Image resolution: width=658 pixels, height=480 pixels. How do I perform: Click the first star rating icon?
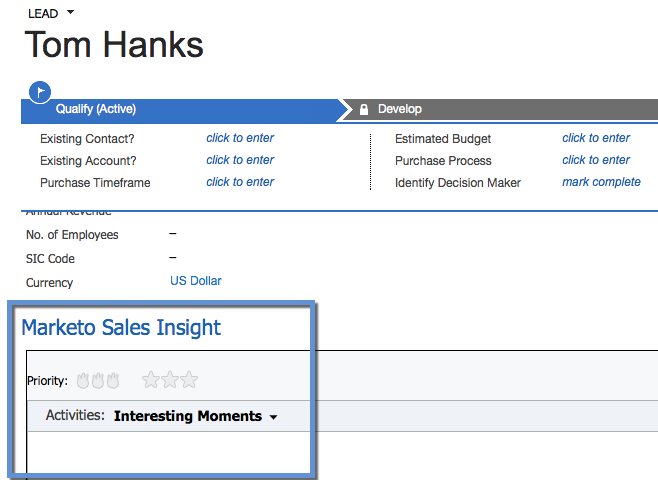[x=151, y=380]
